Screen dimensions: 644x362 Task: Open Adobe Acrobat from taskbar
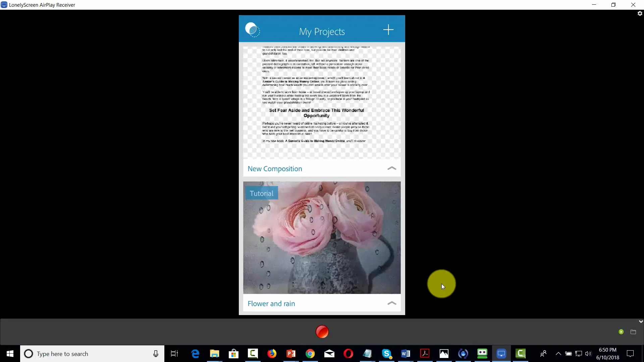click(425, 354)
